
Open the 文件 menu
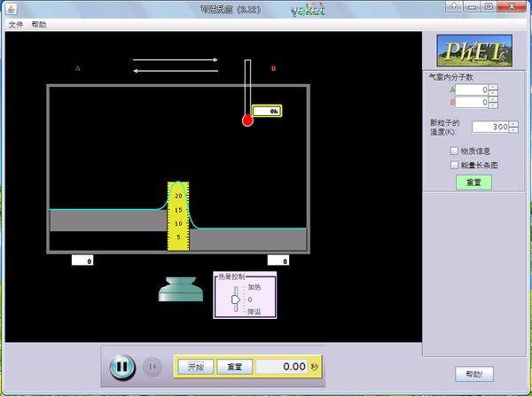16,25
